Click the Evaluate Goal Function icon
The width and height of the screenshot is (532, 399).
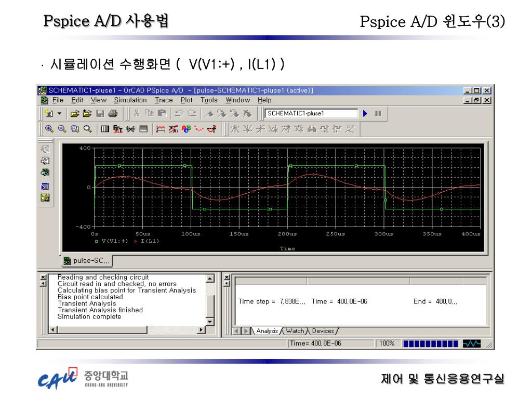(174, 129)
